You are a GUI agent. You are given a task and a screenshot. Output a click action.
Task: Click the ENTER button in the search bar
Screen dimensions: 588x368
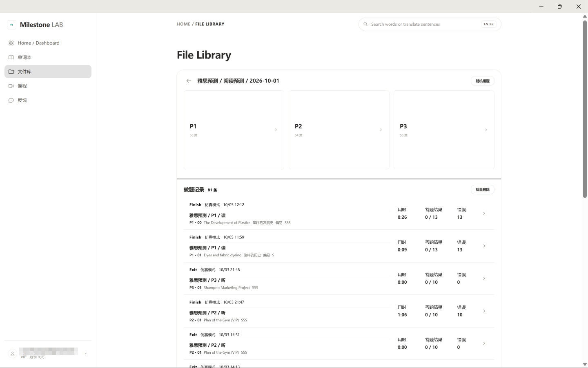[x=489, y=24]
